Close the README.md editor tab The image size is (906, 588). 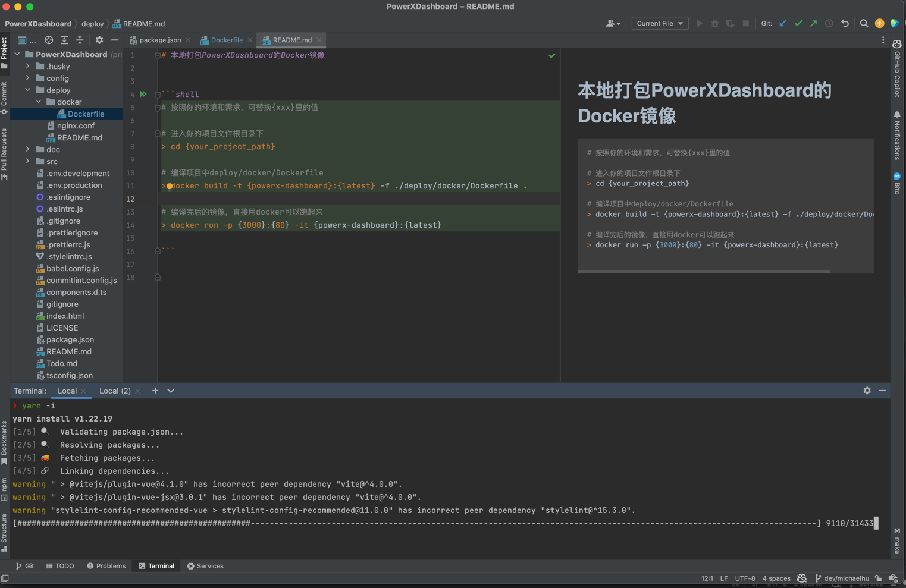(x=319, y=40)
